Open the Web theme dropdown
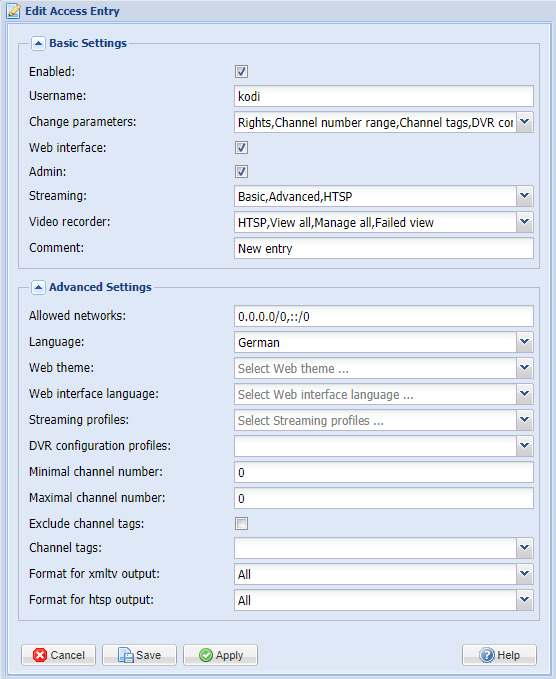The height and width of the screenshot is (679, 556). [x=524, y=368]
